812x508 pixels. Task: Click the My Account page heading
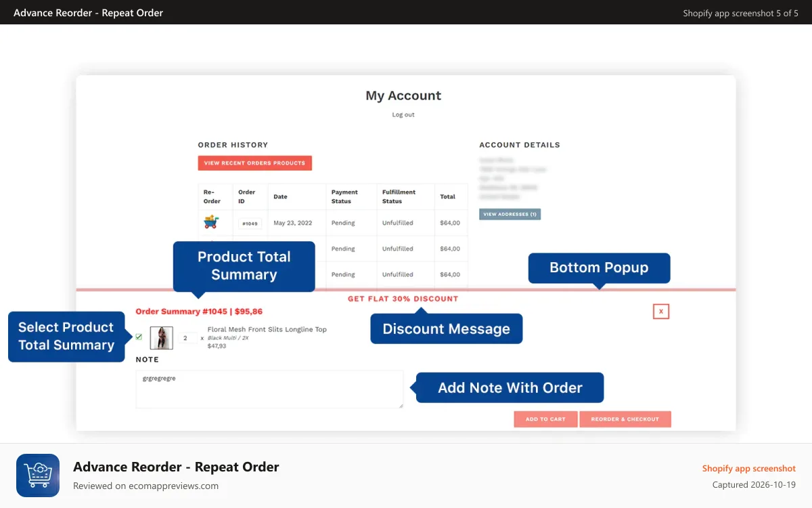[403, 96]
